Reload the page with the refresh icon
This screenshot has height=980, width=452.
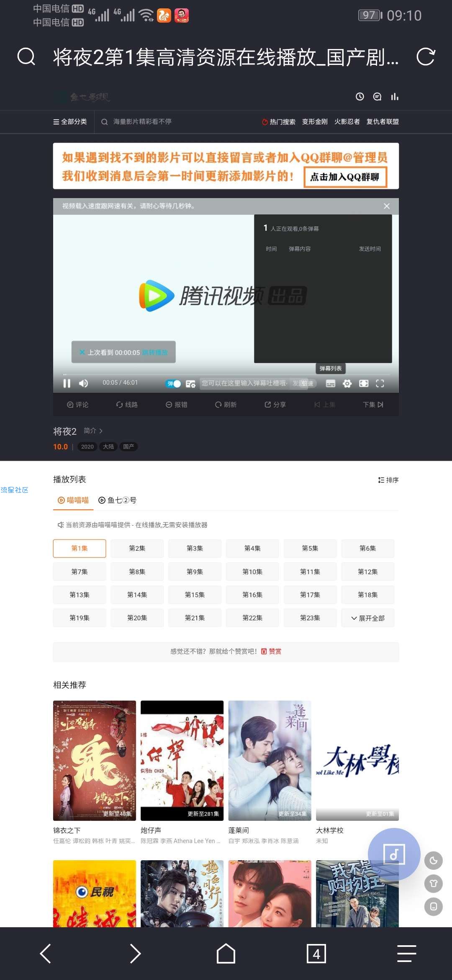426,57
